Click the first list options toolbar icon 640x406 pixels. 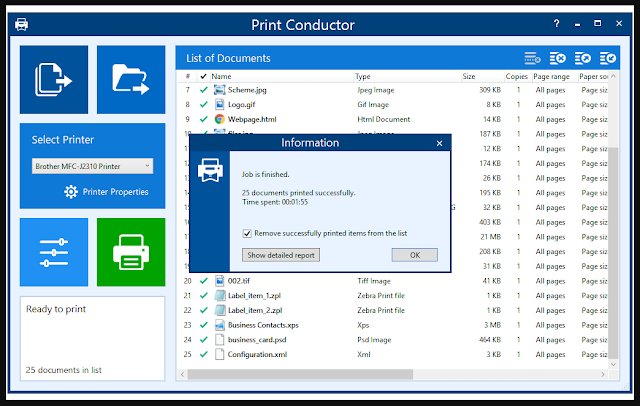pyautogui.click(x=532, y=58)
